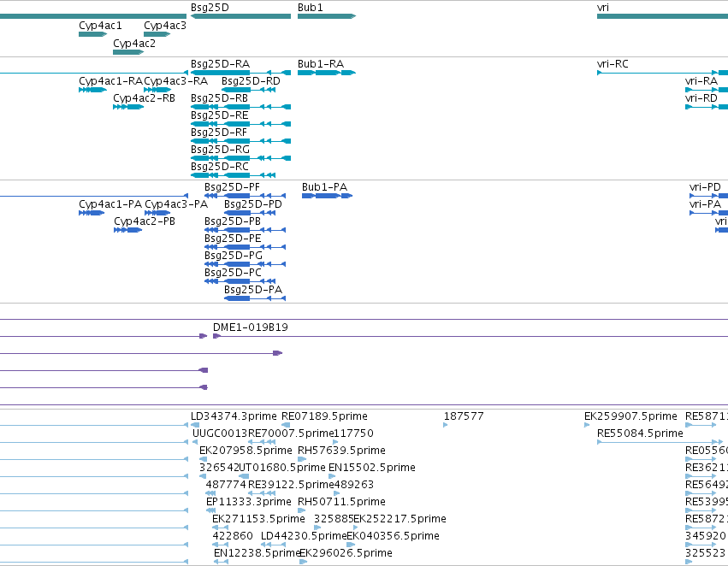Select EST RE39122.5prime

[x=262, y=493]
